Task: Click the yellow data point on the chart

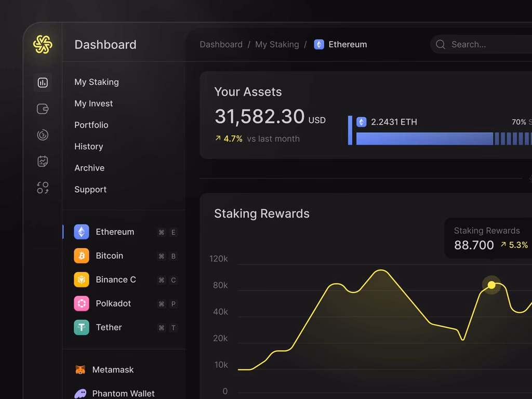Action: click(x=491, y=285)
